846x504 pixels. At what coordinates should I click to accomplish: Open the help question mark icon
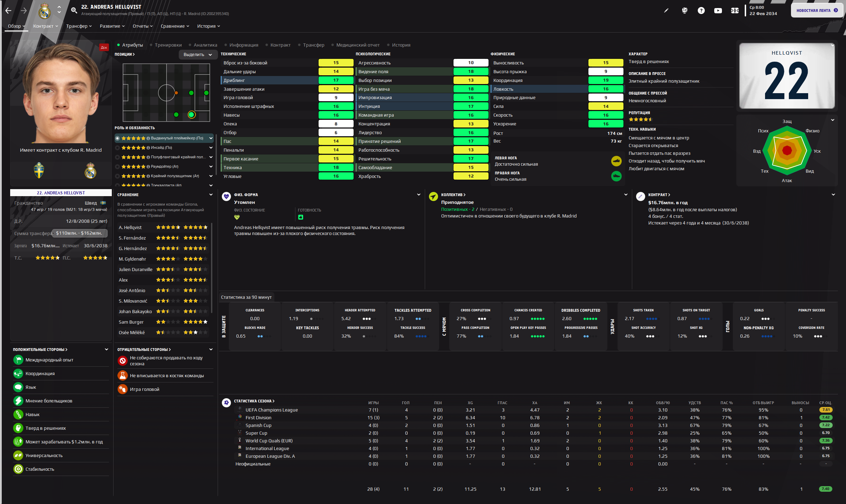701,11
